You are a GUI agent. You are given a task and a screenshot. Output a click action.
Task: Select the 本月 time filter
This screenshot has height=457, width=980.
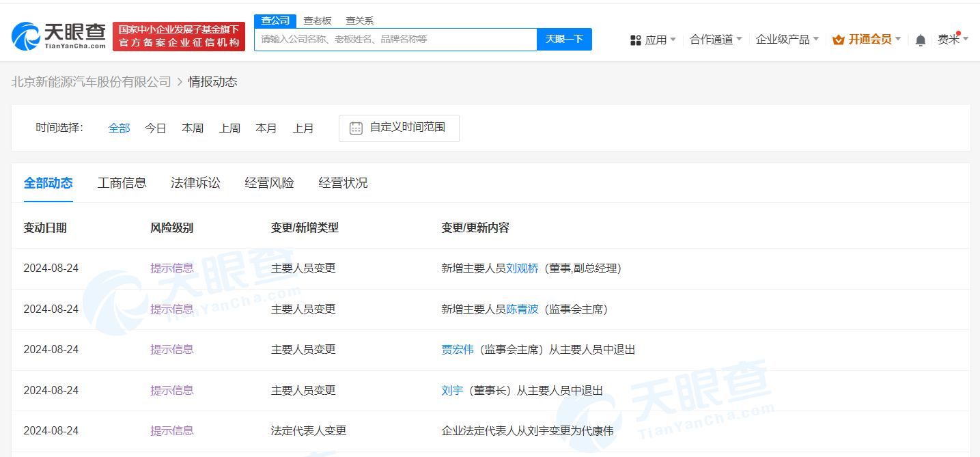266,128
